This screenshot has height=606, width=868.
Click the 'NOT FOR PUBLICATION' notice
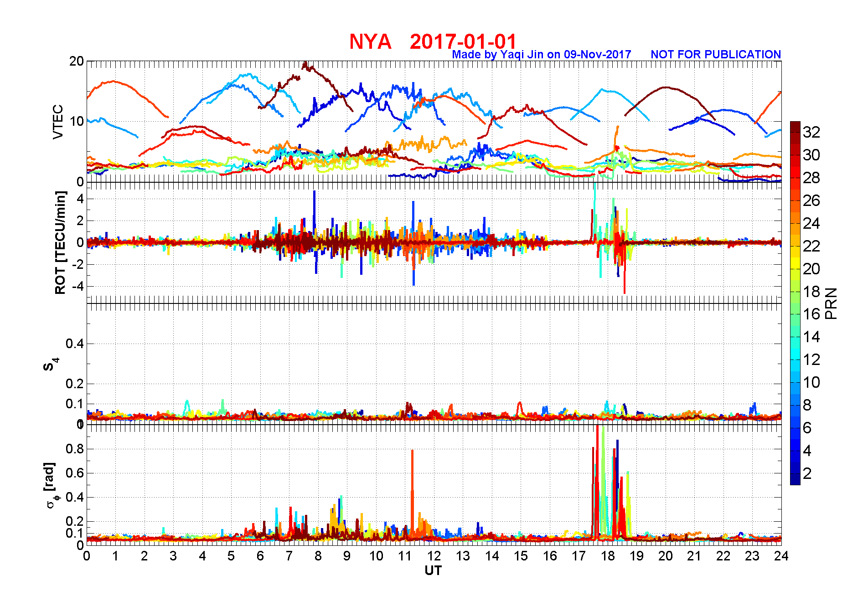716,54
